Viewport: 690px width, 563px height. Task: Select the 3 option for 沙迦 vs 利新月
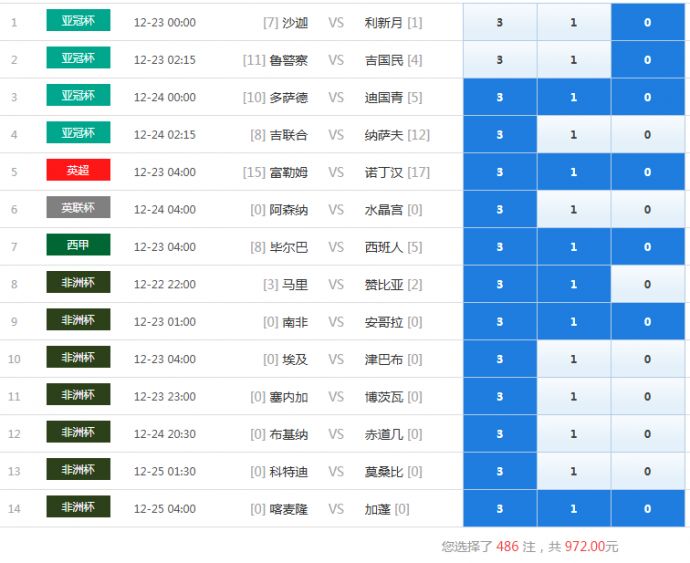pyautogui.click(x=500, y=22)
